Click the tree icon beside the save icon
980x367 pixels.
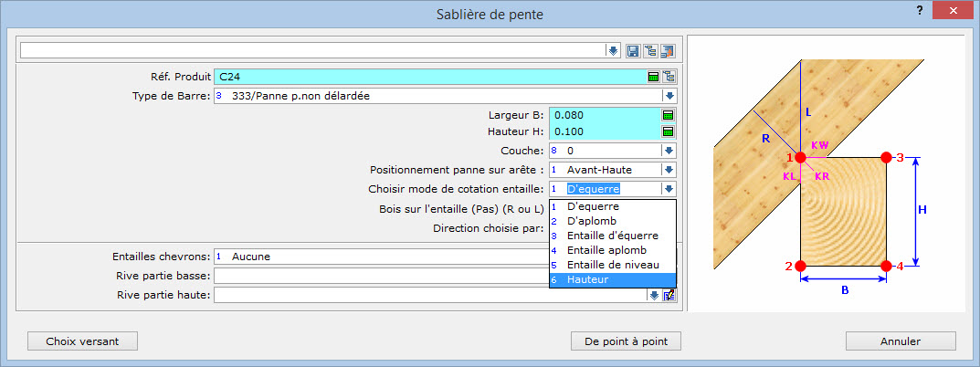651,50
